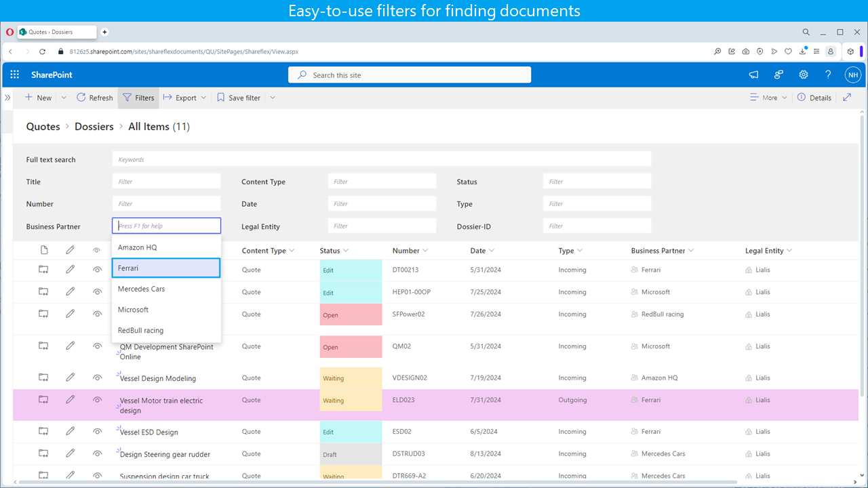
Task: Select Mercedes Cars from the dropdown list
Action: click(x=166, y=289)
